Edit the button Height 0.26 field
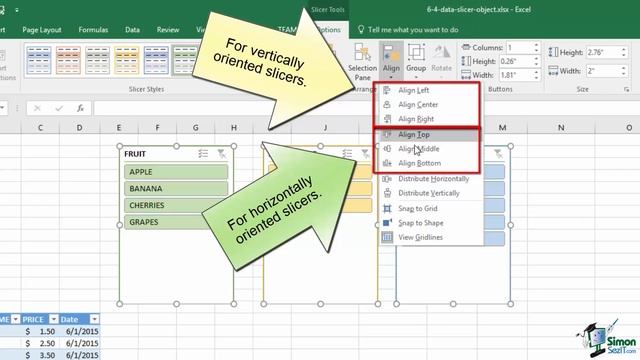This screenshot has height=360, width=640. click(516, 61)
